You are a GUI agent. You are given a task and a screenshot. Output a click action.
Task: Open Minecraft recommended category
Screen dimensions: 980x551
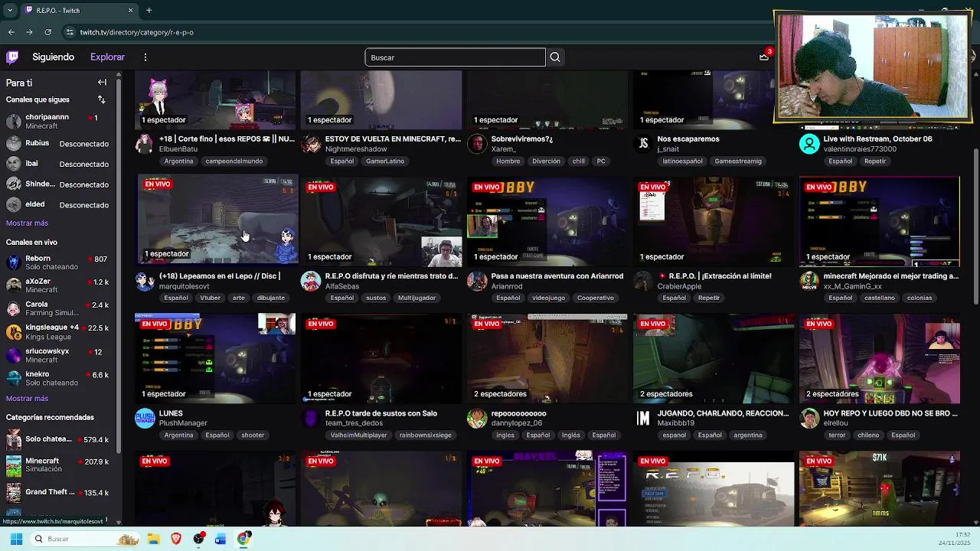[57, 465]
